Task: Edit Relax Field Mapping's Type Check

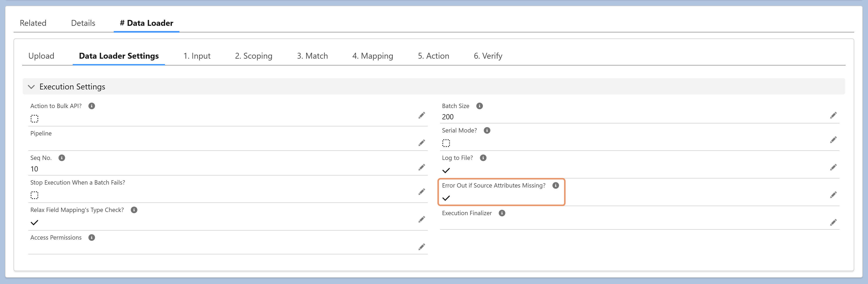Action: (421, 219)
